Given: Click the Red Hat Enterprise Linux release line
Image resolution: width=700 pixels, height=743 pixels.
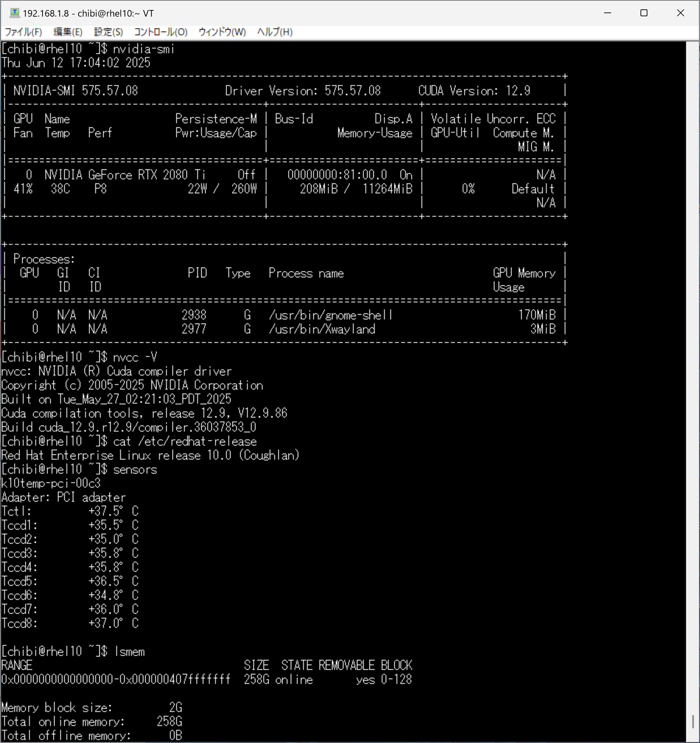Looking at the screenshot, I should tap(150, 455).
